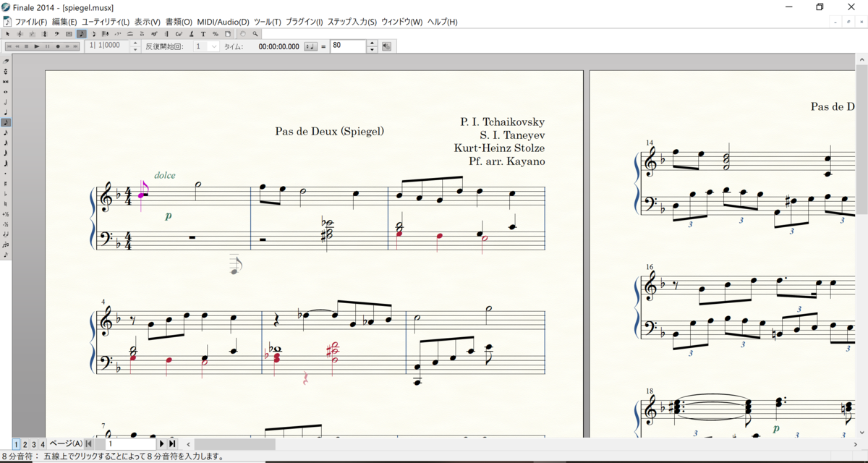Choose the quarter note duration in palette
868x463 pixels.
(6, 112)
